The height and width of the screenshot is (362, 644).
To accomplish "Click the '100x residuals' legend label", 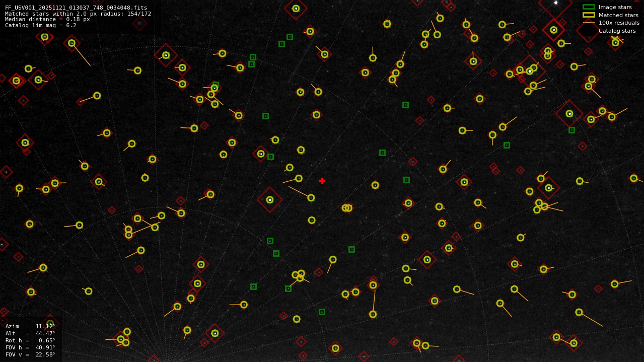I will pyautogui.click(x=619, y=23).
